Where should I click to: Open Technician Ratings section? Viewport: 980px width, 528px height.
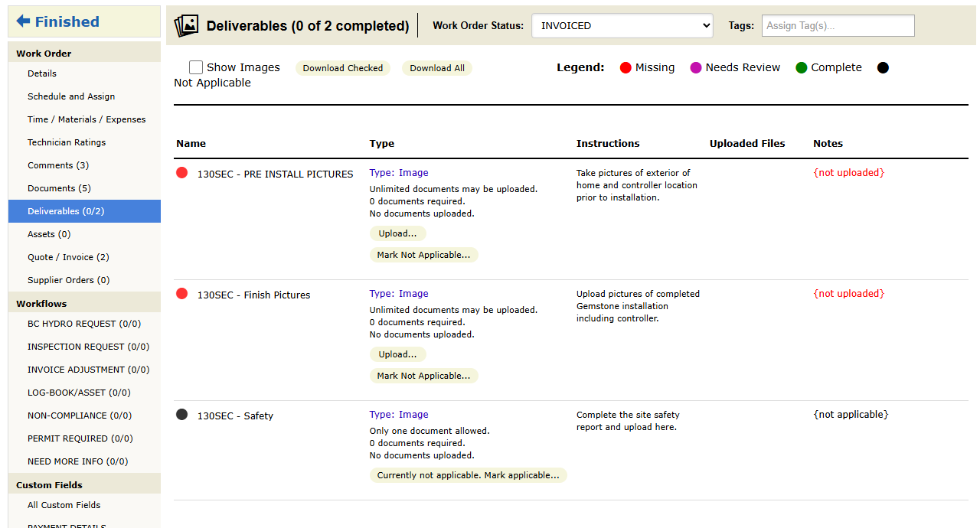pyautogui.click(x=84, y=142)
